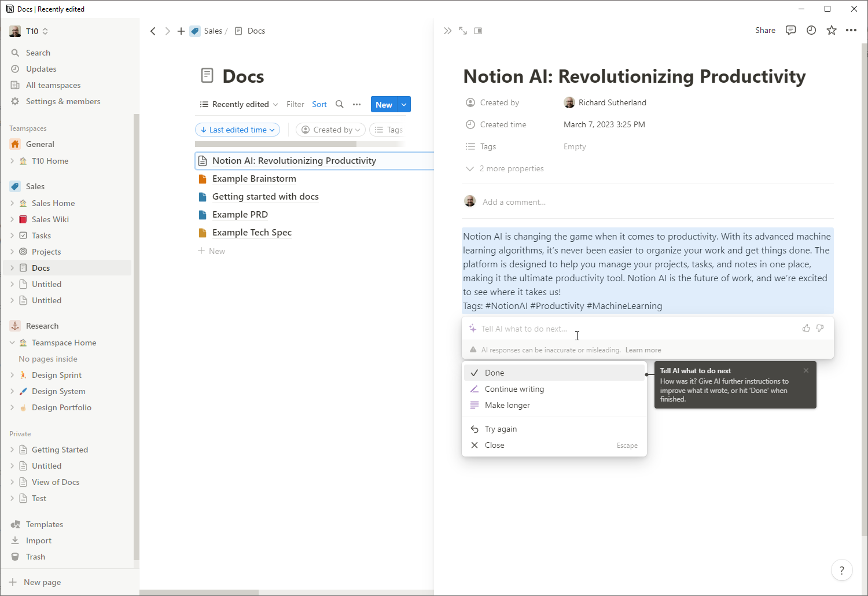Collapse the Teamspace Home tree item

coord(12,343)
